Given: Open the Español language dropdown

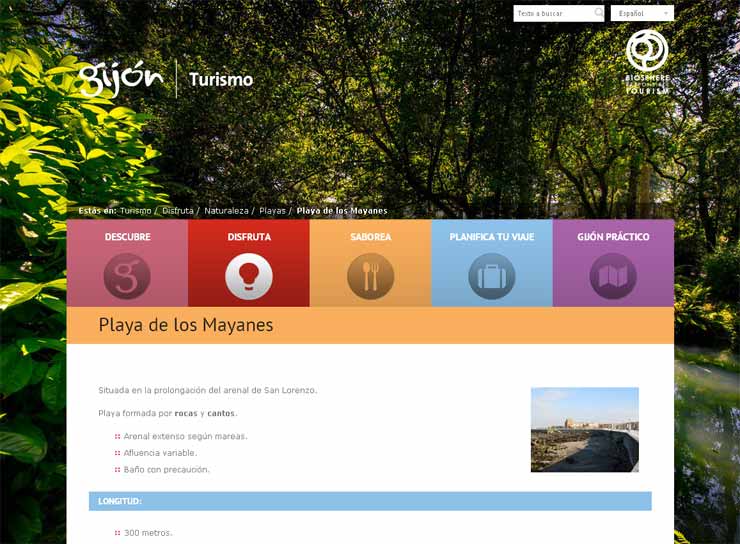Looking at the screenshot, I should (x=642, y=13).
